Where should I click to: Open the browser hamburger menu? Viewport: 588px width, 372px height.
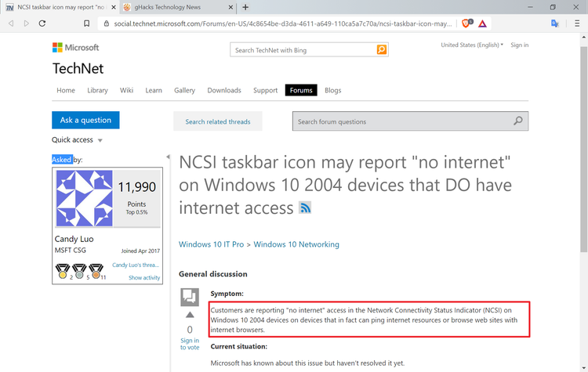pyautogui.click(x=577, y=23)
